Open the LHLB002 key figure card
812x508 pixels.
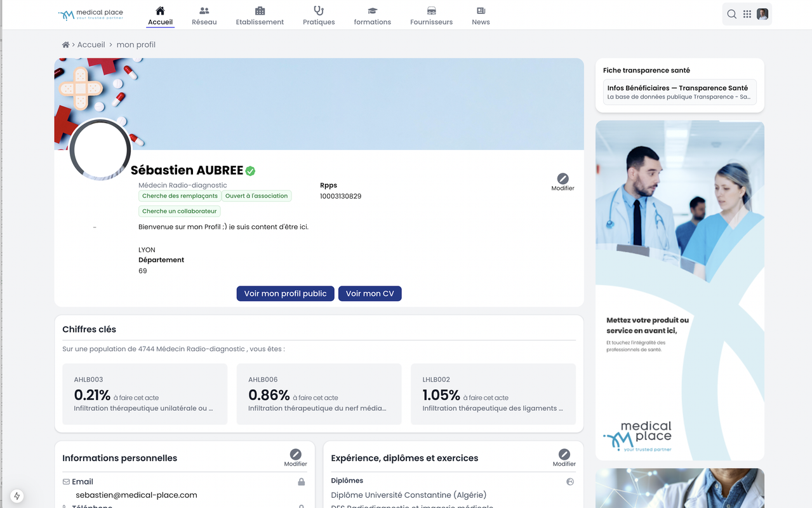[x=493, y=394]
